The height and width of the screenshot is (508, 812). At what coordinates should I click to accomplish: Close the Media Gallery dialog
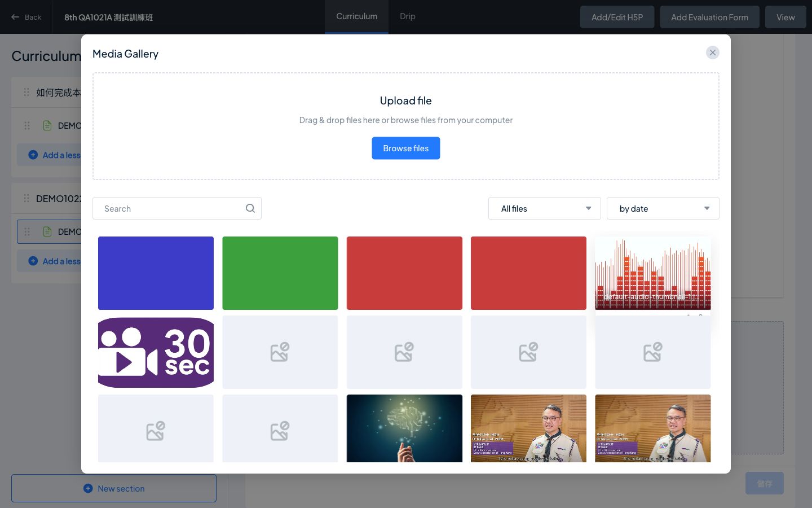tap(712, 52)
